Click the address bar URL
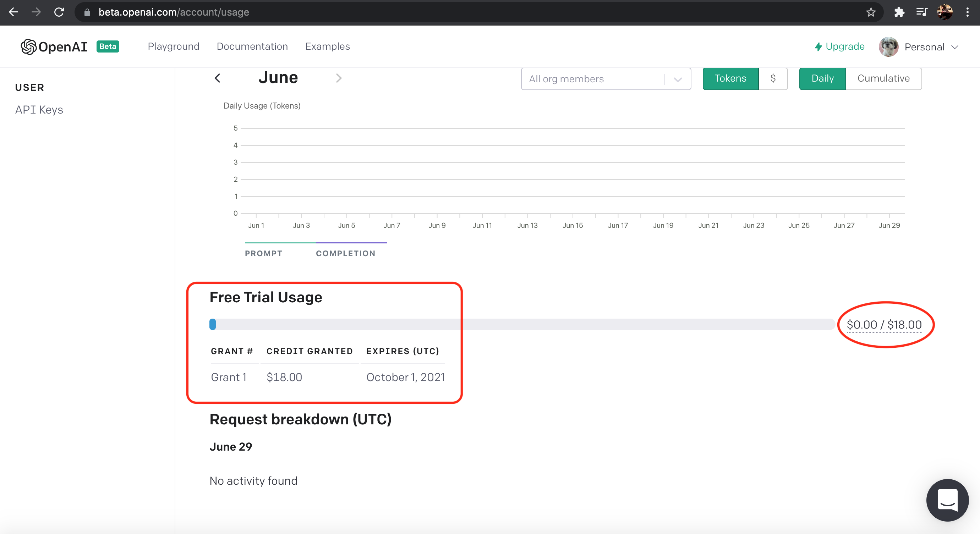The width and height of the screenshot is (980, 534). (174, 12)
